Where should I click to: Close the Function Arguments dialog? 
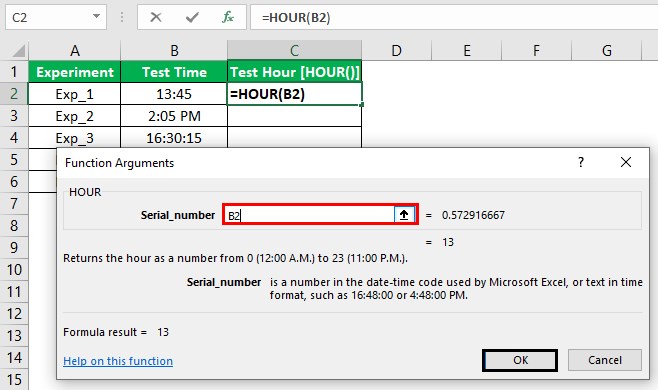click(626, 162)
